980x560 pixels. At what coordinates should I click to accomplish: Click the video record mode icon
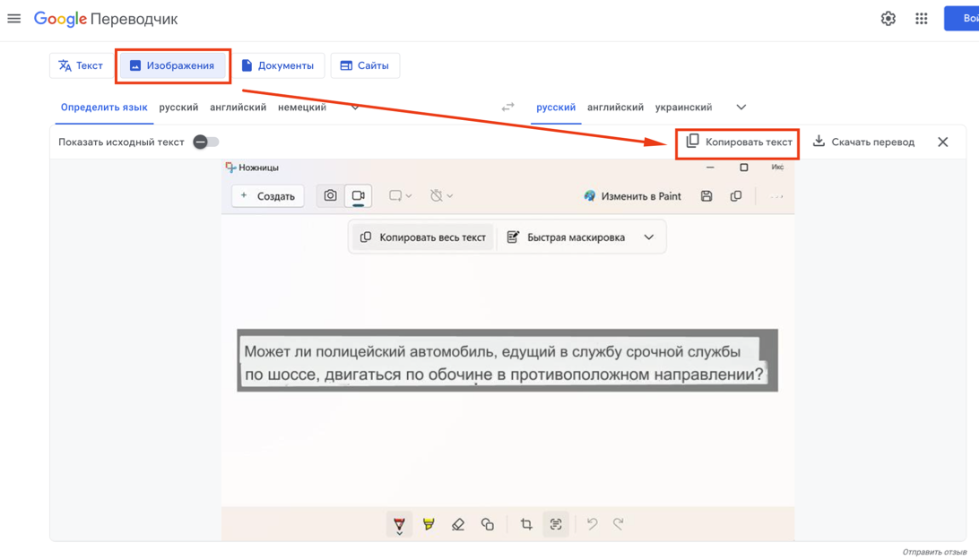click(359, 195)
